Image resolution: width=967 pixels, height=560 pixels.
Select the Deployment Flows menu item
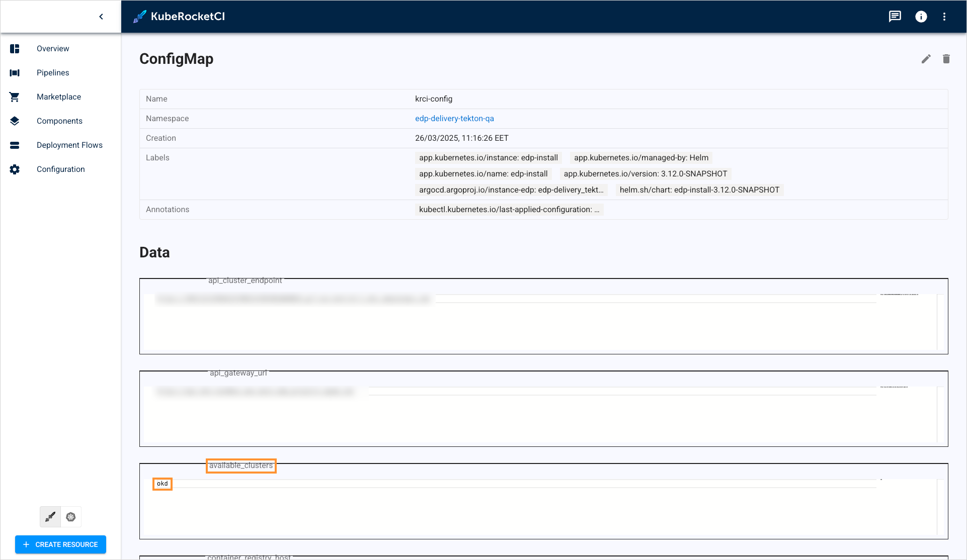click(x=69, y=145)
